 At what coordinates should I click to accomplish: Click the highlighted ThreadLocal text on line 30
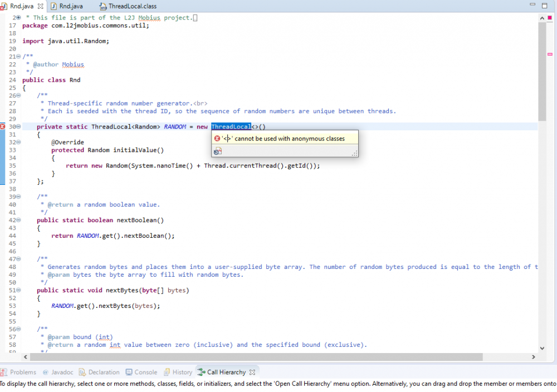pos(231,127)
